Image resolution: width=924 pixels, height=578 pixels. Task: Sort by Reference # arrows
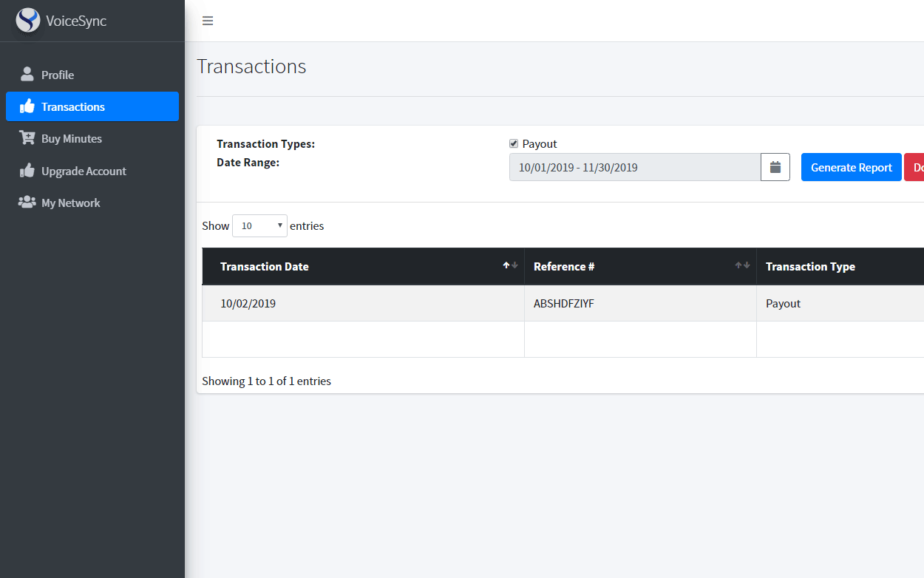(x=742, y=266)
